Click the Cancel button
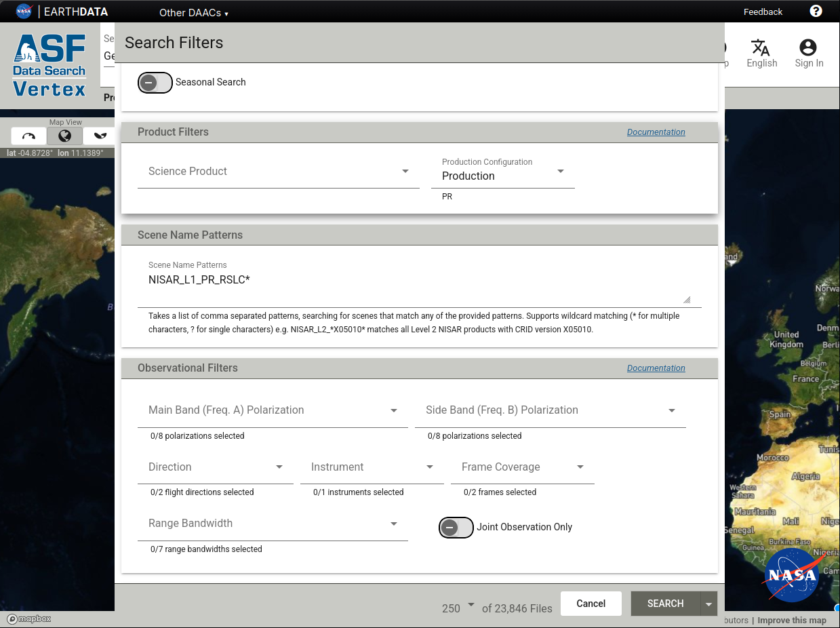Viewport: 840px width, 628px height. [591, 604]
